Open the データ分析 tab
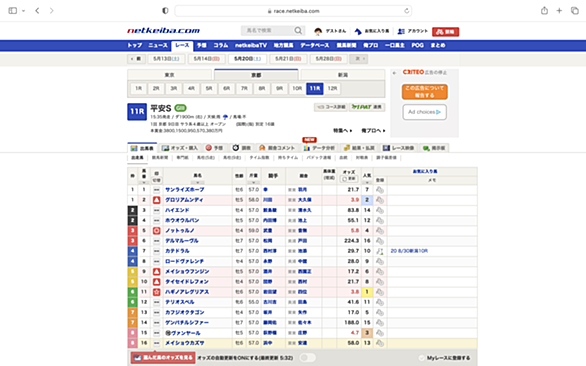This screenshot has height=366, width=586. coord(319,148)
